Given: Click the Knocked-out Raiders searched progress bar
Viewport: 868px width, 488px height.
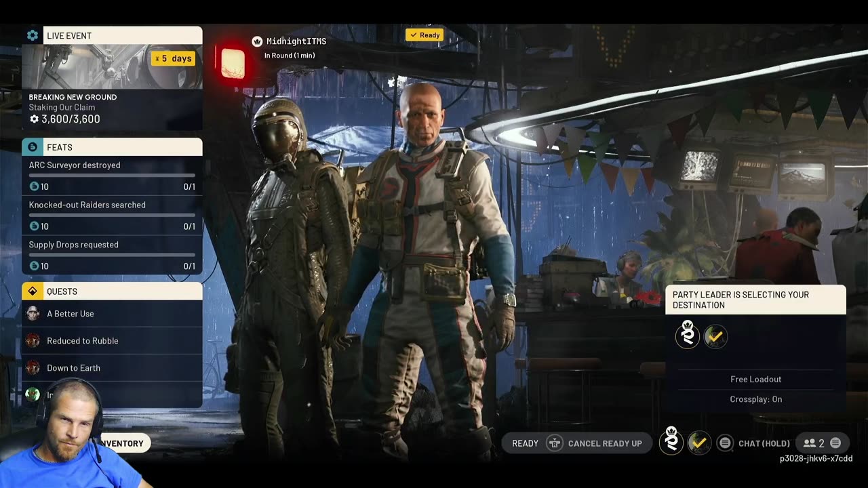Looking at the screenshot, I should 112,216.
